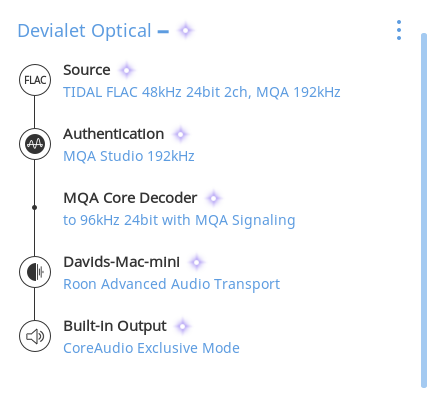This screenshot has width=445, height=405.
Task: Click the MQA Core Decoder node dot
Action: 34,208
